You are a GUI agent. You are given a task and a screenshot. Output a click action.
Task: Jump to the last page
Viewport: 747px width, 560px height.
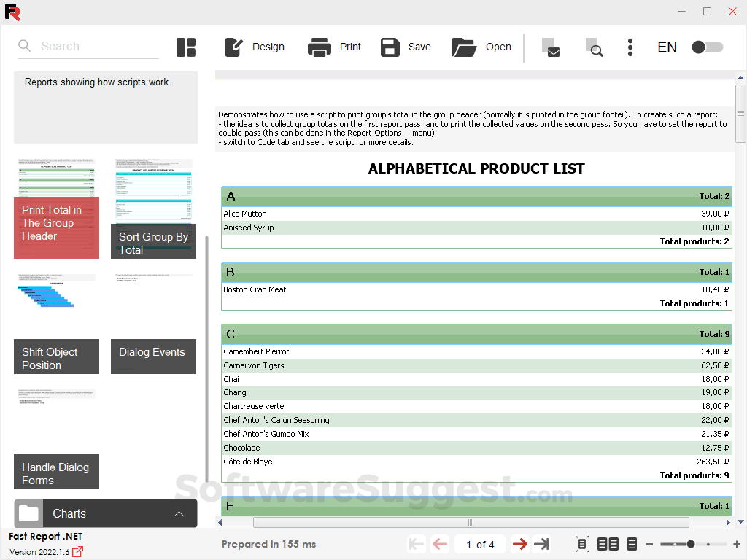[x=541, y=544]
